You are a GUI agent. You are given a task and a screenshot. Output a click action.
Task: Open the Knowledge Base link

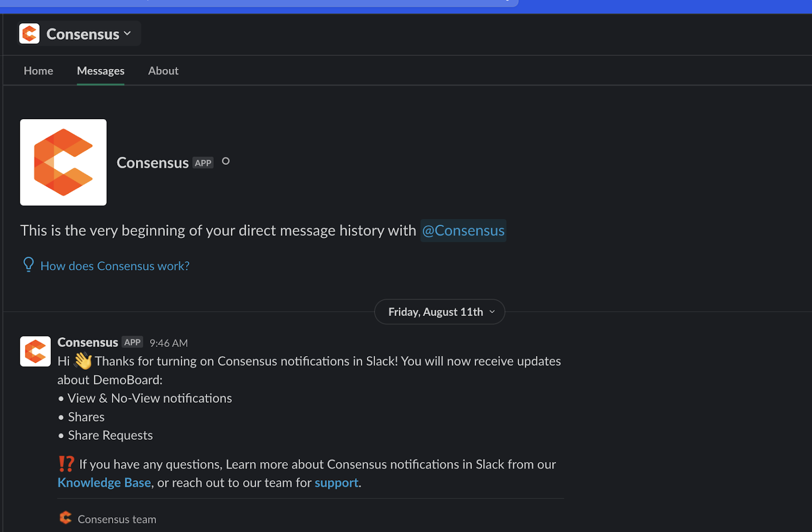click(x=104, y=483)
